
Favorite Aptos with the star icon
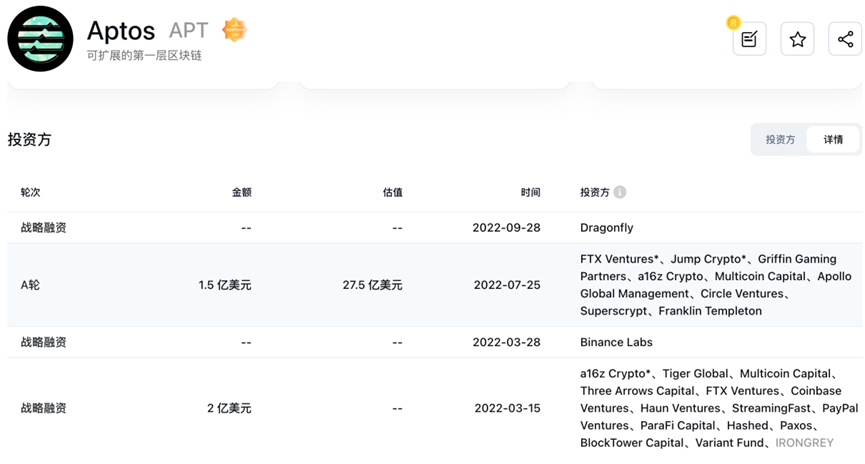(797, 39)
